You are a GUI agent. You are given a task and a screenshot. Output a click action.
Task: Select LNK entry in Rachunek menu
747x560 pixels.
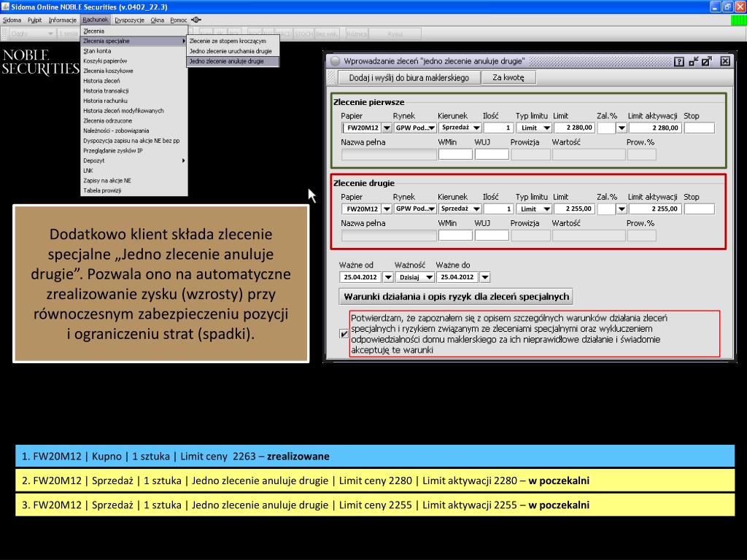134,171
